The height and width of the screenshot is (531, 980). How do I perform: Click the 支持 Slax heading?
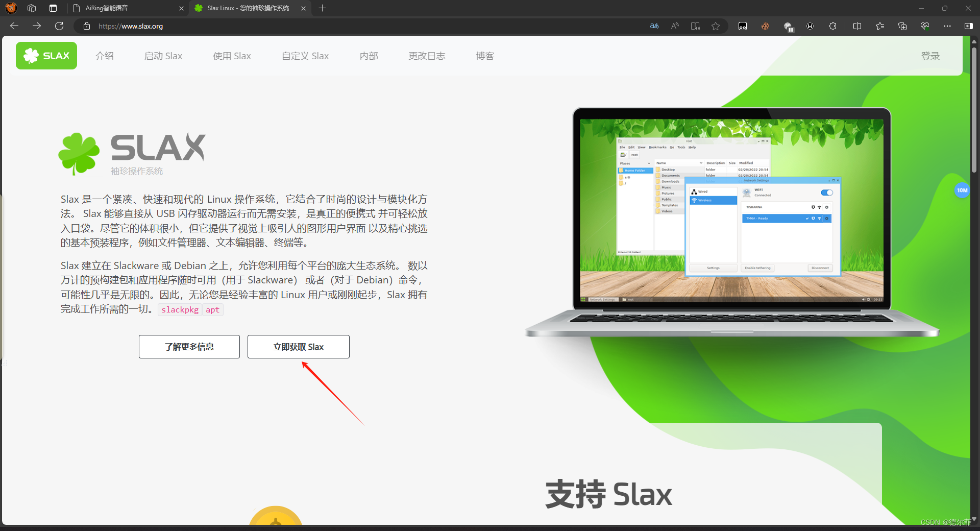[609, 494]
